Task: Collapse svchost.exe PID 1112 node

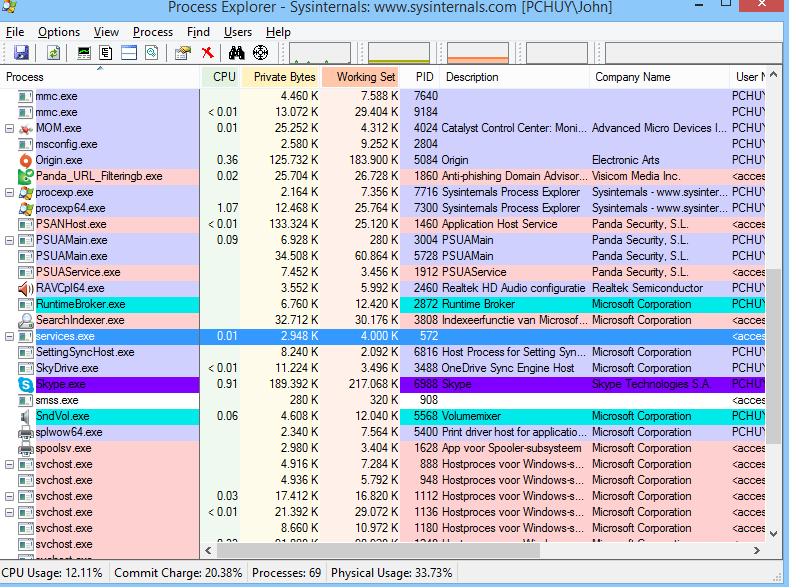Action: point(9,496)
